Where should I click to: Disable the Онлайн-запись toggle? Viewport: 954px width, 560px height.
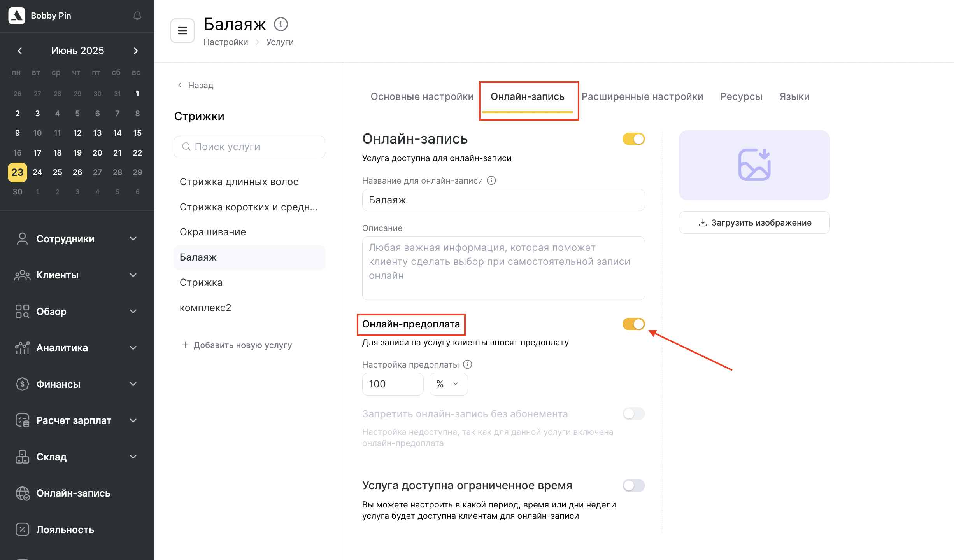tap(633, 139)
